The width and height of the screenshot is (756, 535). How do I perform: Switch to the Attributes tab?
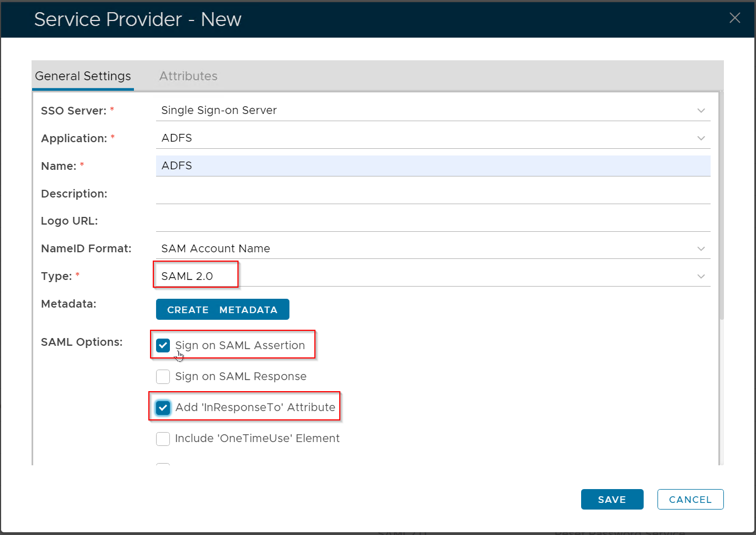tap(188, 76)
